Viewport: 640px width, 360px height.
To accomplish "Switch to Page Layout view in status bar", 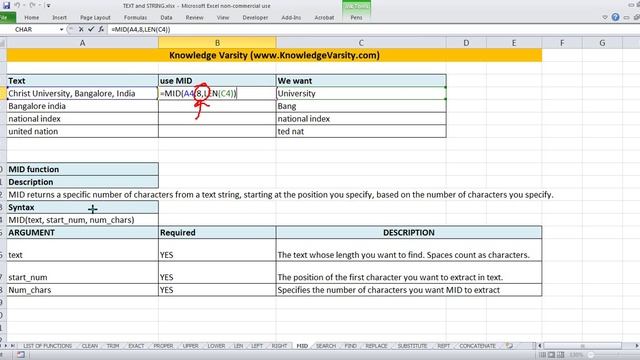I will pos(551,355).
